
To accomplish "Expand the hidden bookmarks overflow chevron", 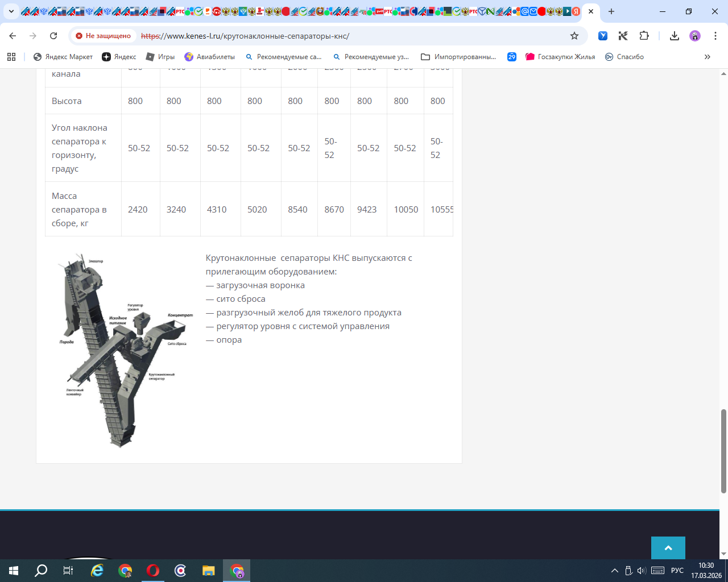I will [708, 57].
